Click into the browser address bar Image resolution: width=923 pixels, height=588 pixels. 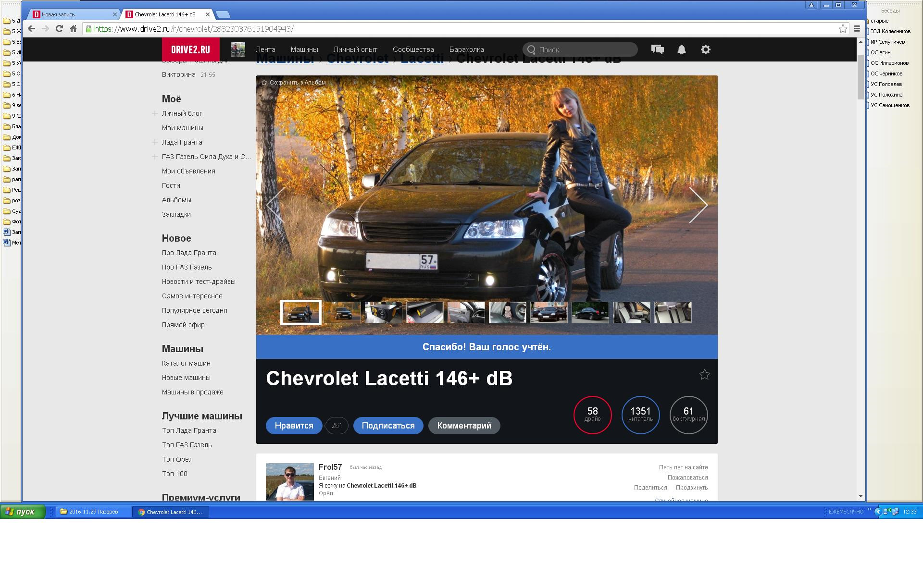click(461, 29)
